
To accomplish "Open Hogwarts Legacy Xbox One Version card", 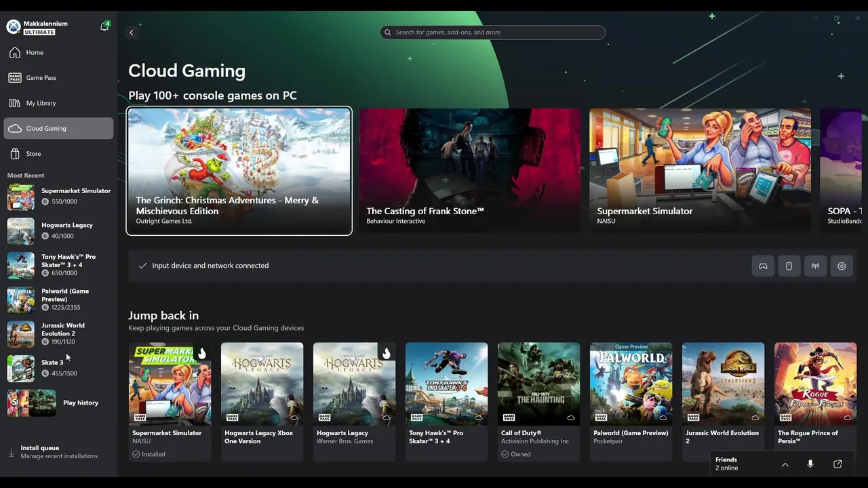I will click(262, 402).
